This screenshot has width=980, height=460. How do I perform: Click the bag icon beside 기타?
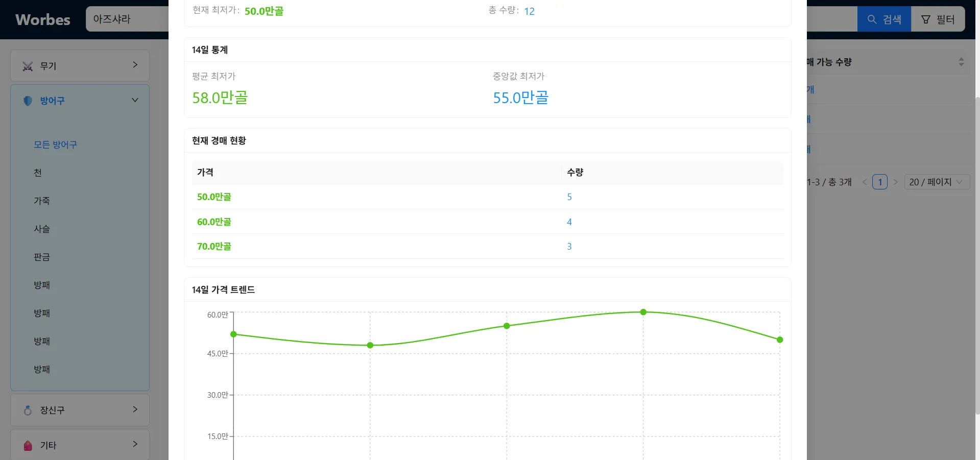28,446
